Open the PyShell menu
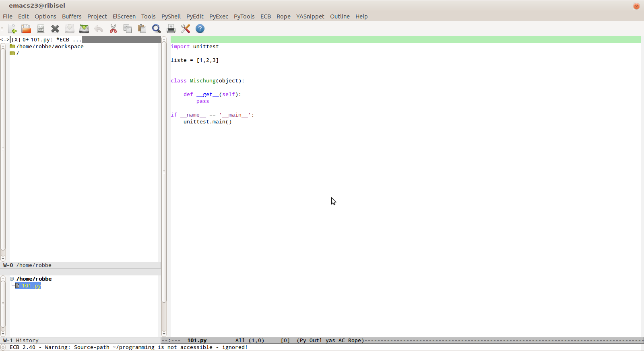Image resolution: width=644 pixels, height=351 pixels. tap(171, 16)
